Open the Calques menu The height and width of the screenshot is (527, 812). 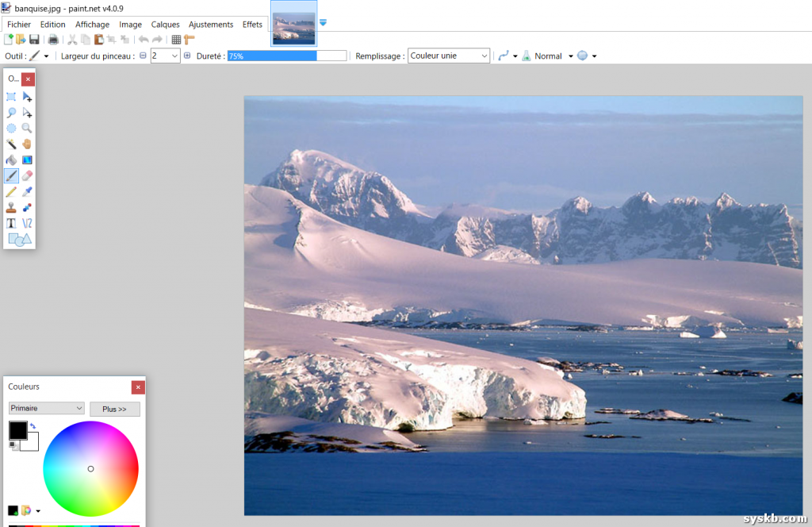165,25
